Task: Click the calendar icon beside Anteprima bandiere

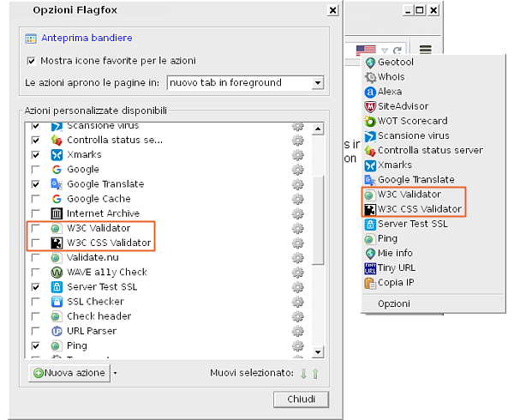Action: point(31,39)
